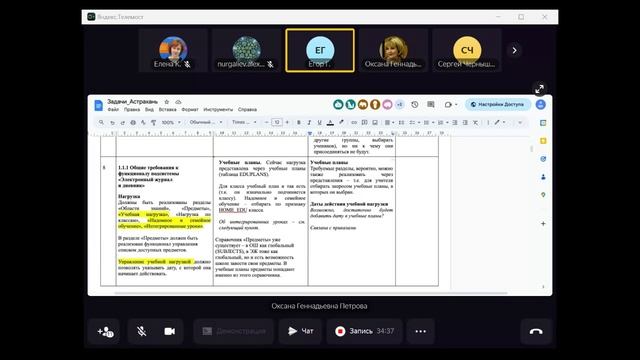Screen dimensions: 640x360
Task: Run spelling and grammar check icon
Action: (143, 122)
